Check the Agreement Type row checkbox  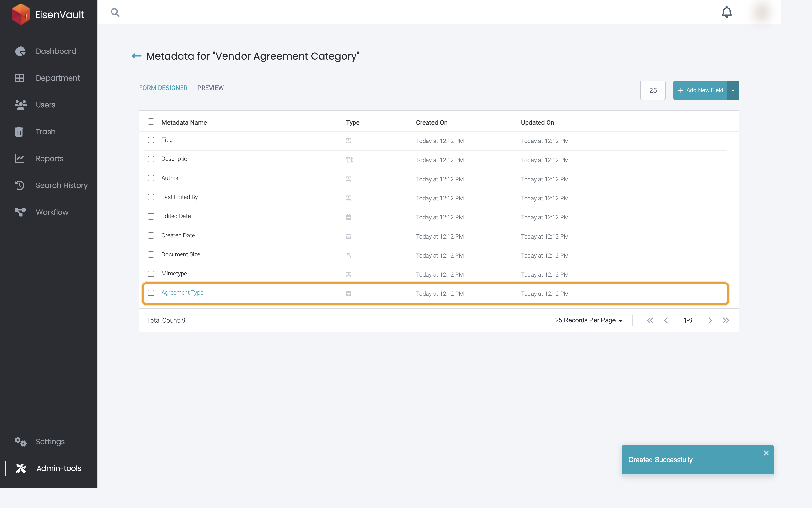pos(151,293)
